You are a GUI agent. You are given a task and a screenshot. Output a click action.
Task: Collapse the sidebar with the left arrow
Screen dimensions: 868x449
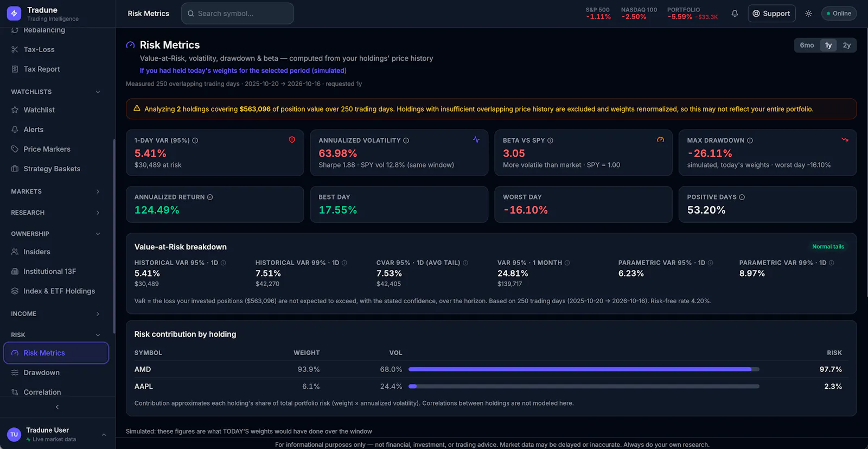[58, 407]
